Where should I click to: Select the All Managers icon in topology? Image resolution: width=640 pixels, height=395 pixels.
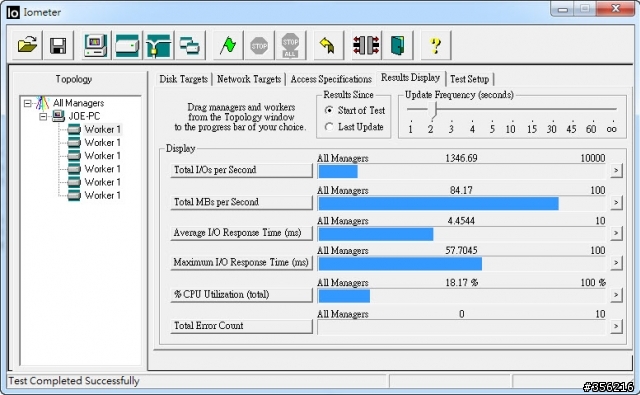point(42,103)
